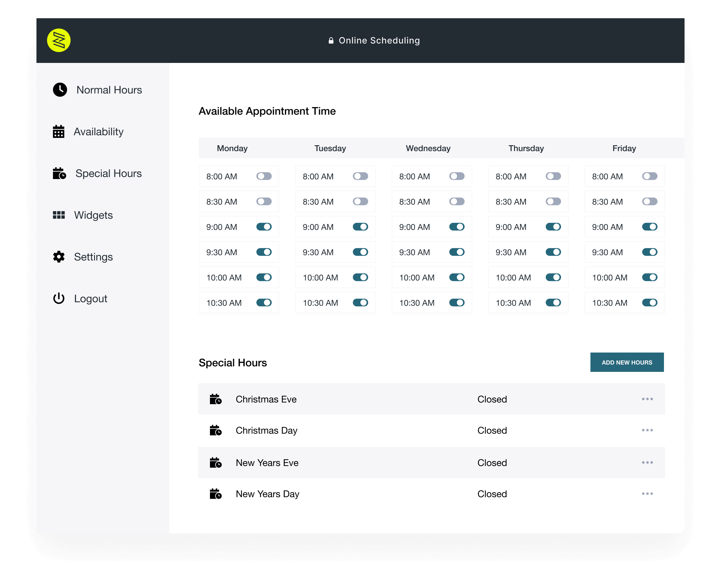Click the Special Hours sidebar calendar-clock icon

coord(59,173)
